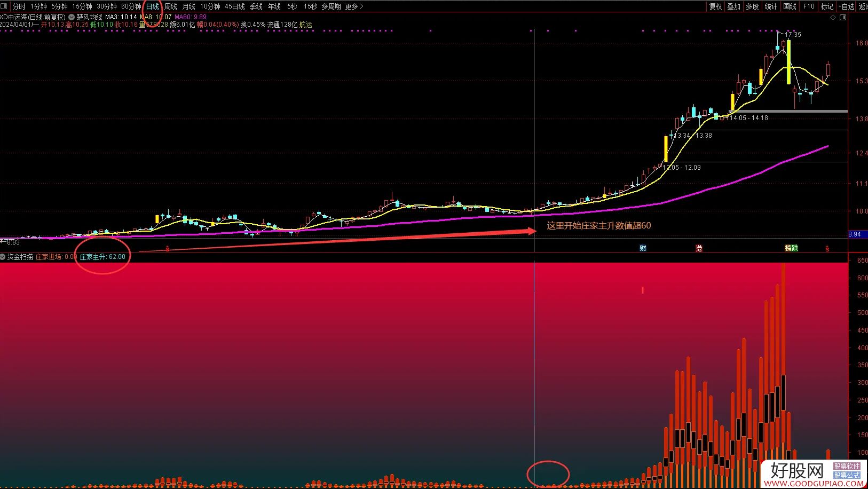Open F10 company information

(x=809, y=6)
